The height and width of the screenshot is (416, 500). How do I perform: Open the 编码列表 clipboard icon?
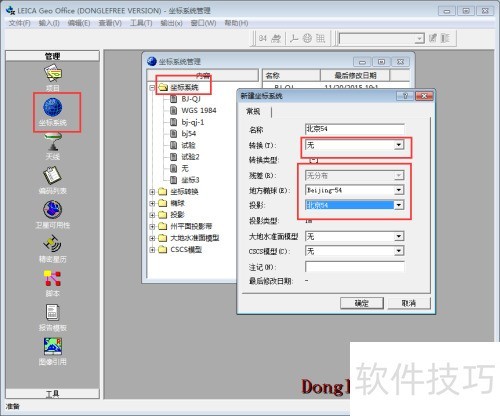tap(53, 175)
